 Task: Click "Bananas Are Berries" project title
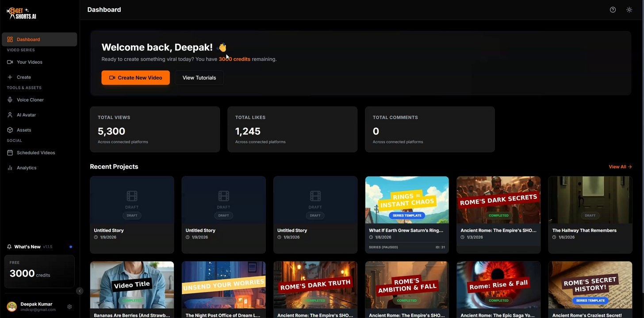[132, 315]
